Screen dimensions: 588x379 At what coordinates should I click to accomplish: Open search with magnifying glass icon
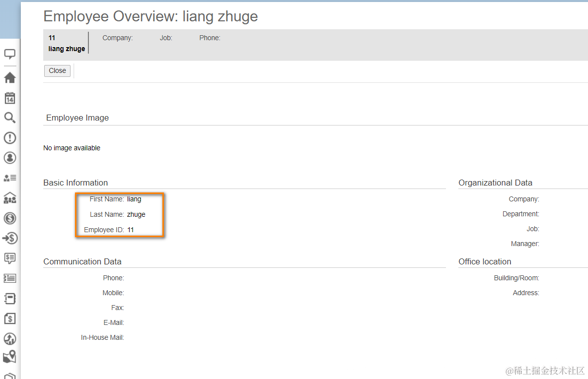click(x=10, y=118)
